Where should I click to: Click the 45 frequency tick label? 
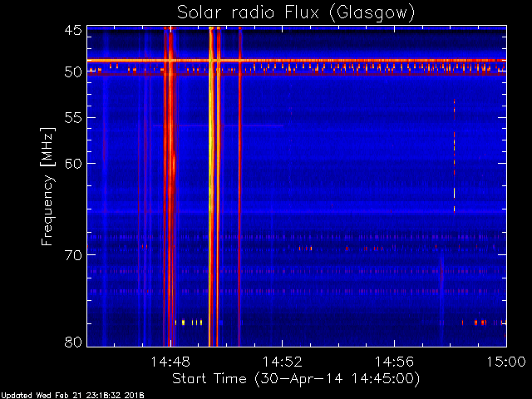point(73,30)
